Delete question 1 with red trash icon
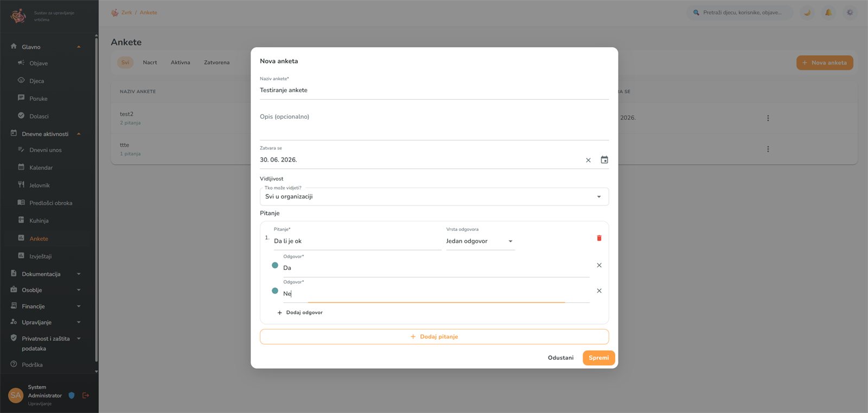The width and height of the screenshot is (868, 413). [599, 238]
